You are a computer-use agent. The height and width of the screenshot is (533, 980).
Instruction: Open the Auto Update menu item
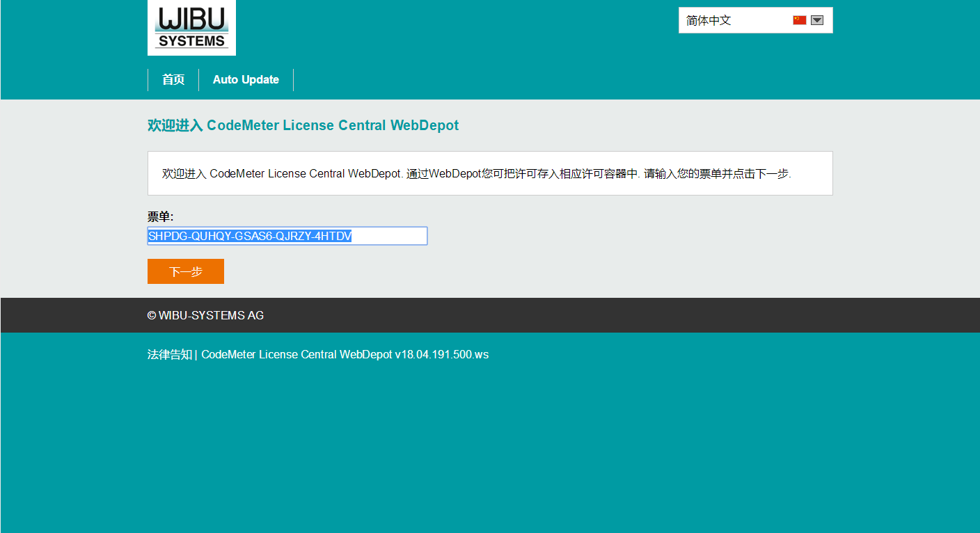pyautogui.click(x=246, y=79)
